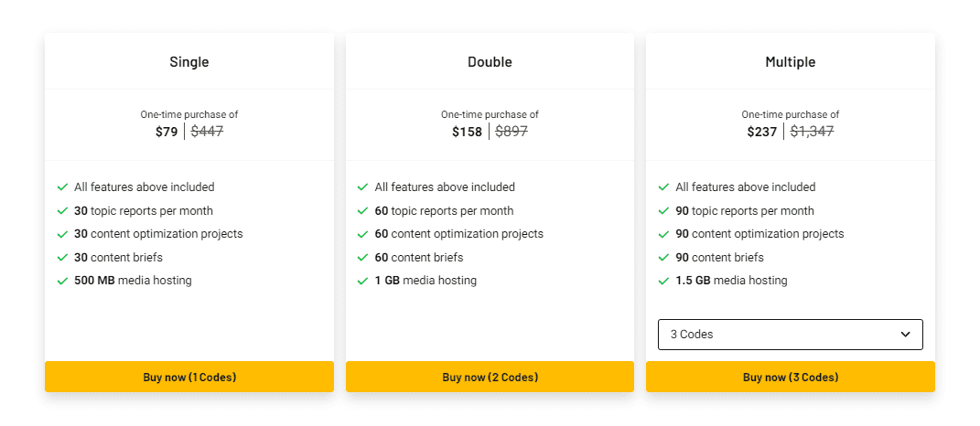This screenshot has height=426, width=980.
Task: Click the Buy now (2 Codes) button
Action: (x=490, y=377)
